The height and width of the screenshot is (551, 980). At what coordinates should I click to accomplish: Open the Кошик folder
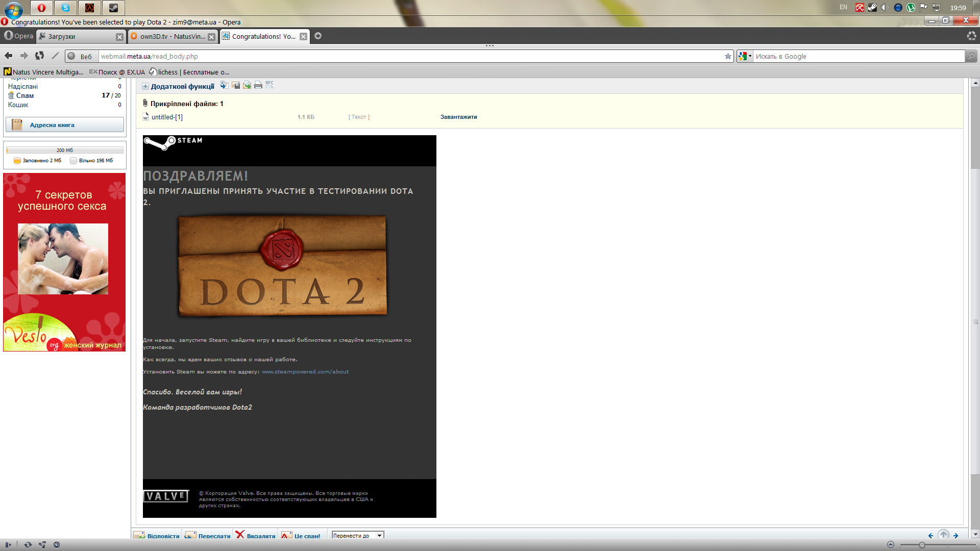[x=18, y=105]
